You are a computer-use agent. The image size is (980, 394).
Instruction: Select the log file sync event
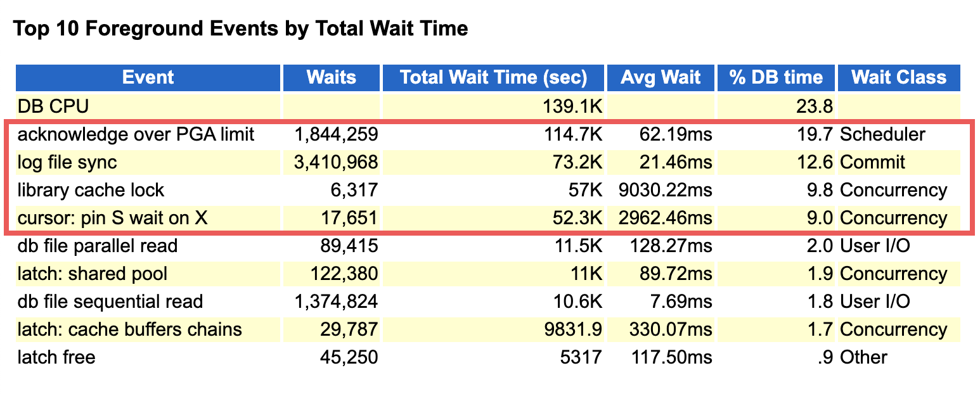[x=67, y=162]
